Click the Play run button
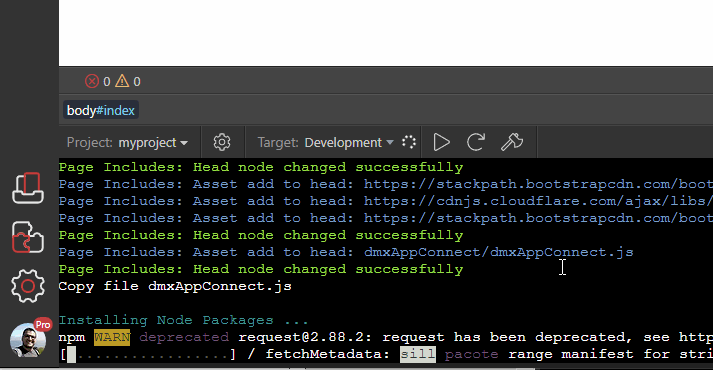 [441, 142]
